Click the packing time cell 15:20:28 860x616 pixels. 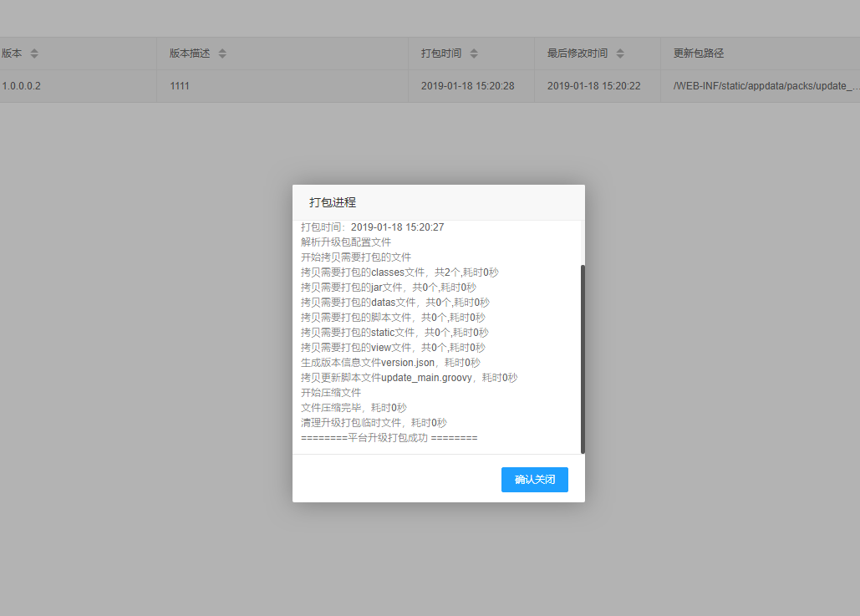coord(467,86)
